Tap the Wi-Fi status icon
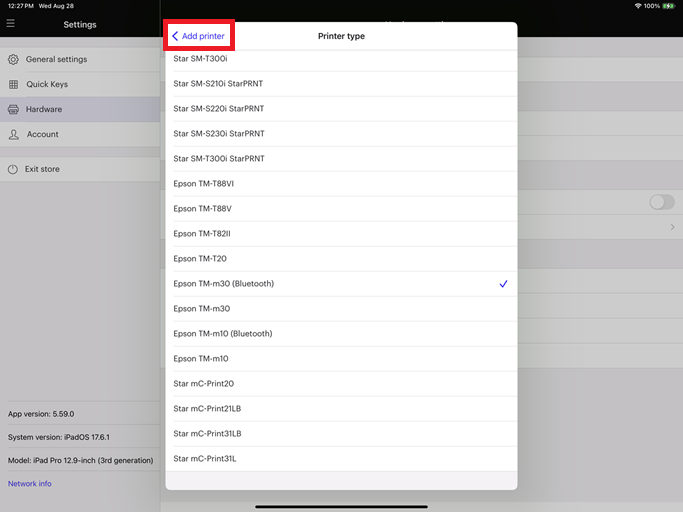 click(x=638, y=6)
